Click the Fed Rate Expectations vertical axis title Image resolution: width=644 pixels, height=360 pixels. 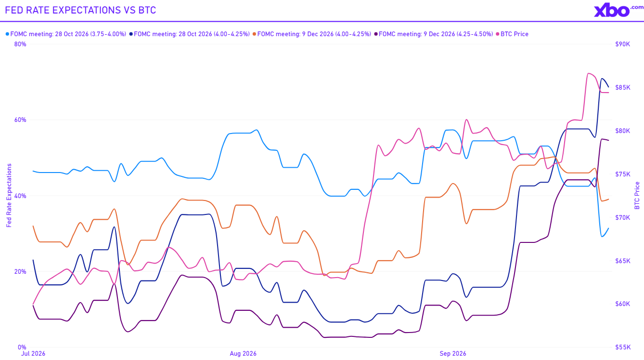coord(9,195)
